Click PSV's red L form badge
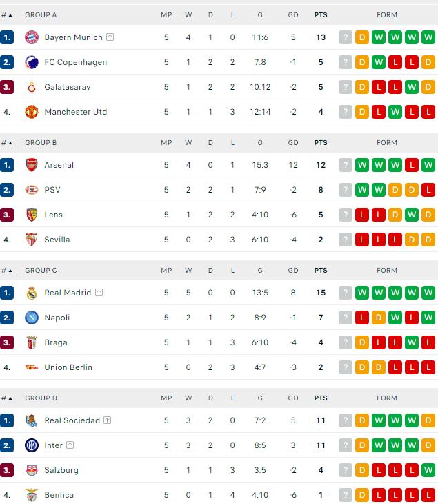 coord(428,190)
